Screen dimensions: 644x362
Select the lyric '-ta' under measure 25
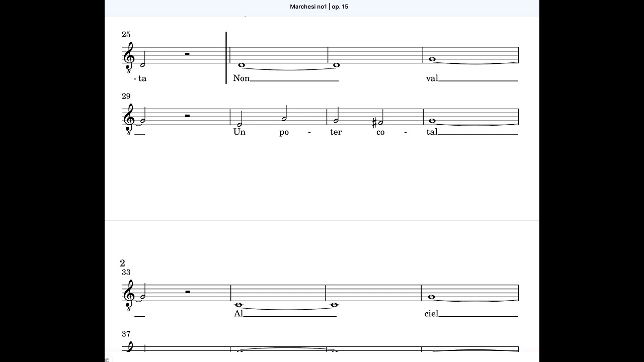click(140, 78)
